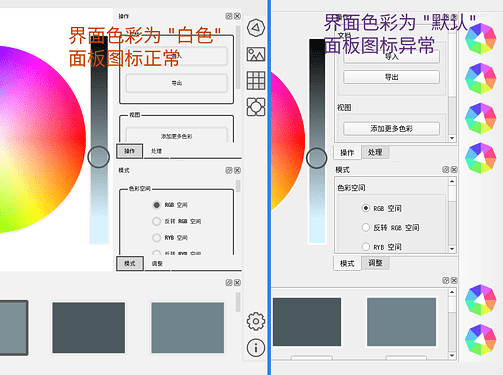This screenshot has width=503, height=375.
Task: Close the 模式 panel in default-theme window
Action: (x=454, y=170)
